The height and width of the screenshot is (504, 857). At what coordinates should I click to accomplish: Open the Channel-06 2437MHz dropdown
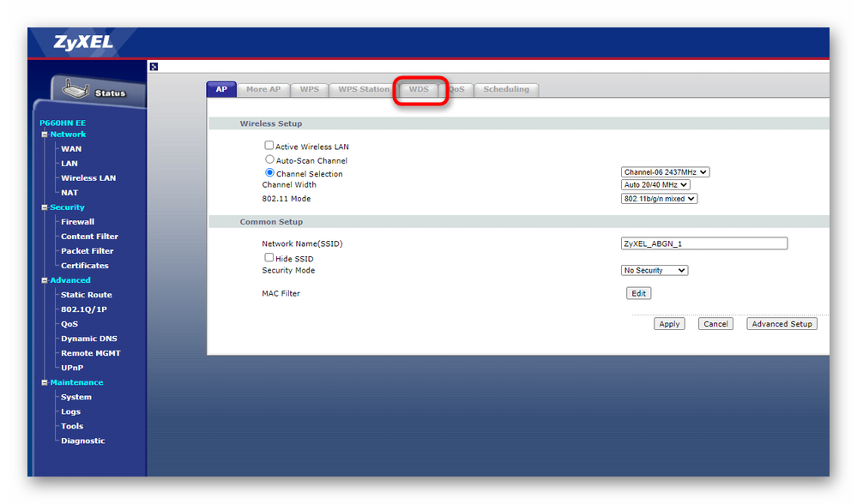pos(665,172)
